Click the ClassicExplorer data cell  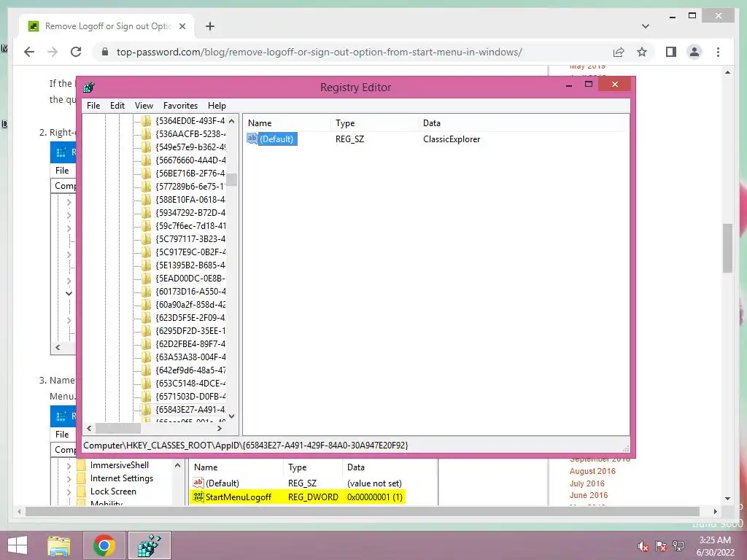(x=451, y=139)
